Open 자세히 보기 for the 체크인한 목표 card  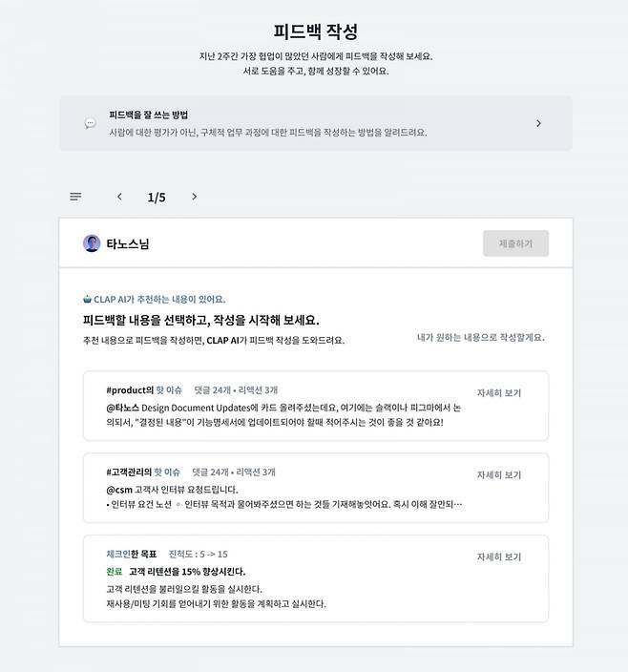(x=499, y=556)
